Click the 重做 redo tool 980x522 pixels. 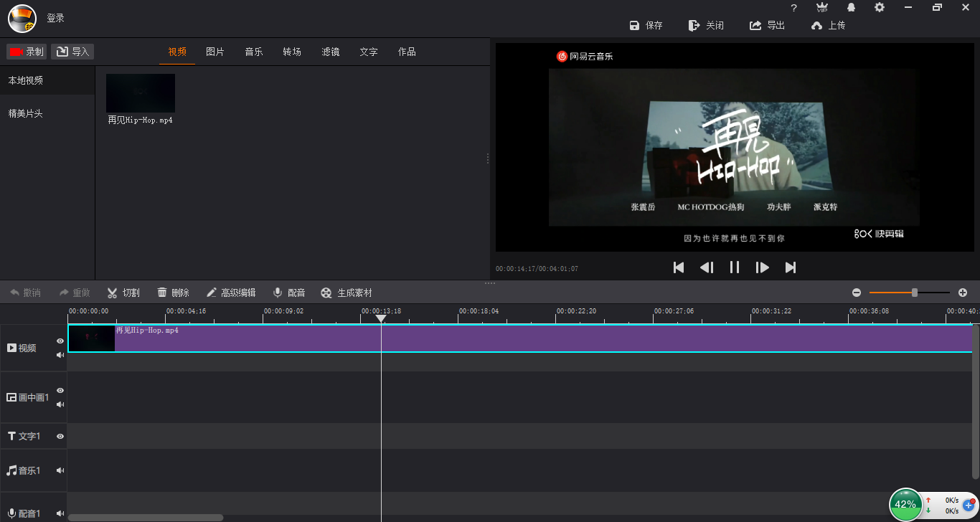point(75,293)
